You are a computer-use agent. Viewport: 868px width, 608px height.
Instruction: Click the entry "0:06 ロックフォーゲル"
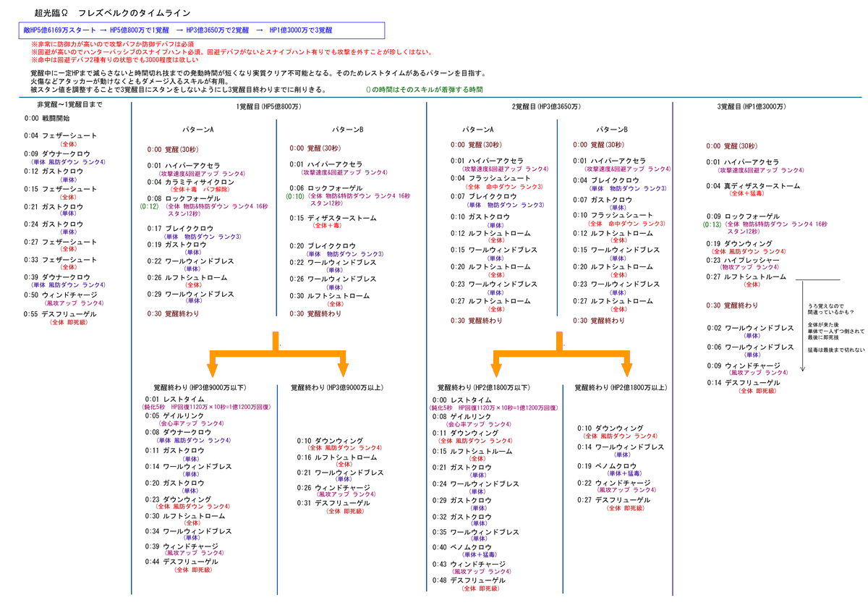pos(326,187)
